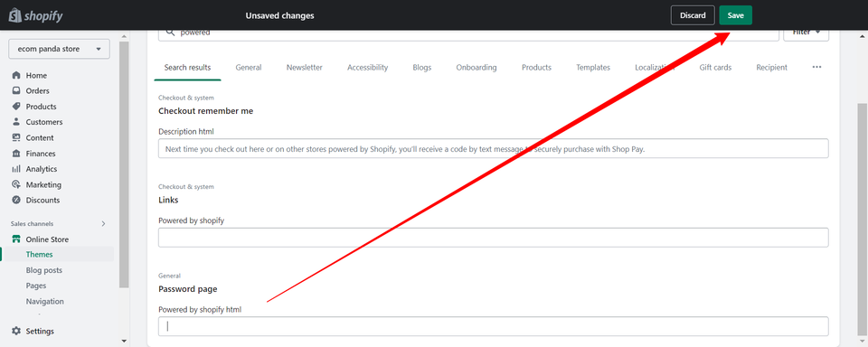Click the Powered by shopify input field
Screen dimensions: 868x347
pos(494,238)
